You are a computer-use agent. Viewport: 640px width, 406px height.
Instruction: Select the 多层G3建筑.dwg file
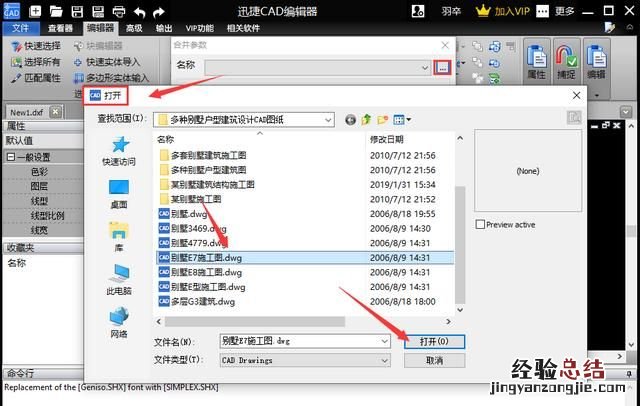197,302
